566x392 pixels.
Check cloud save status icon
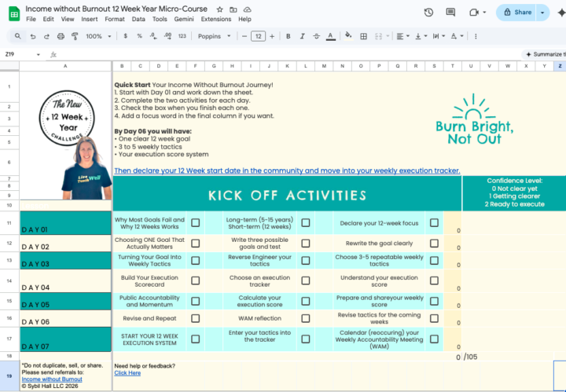pos(248,9)
